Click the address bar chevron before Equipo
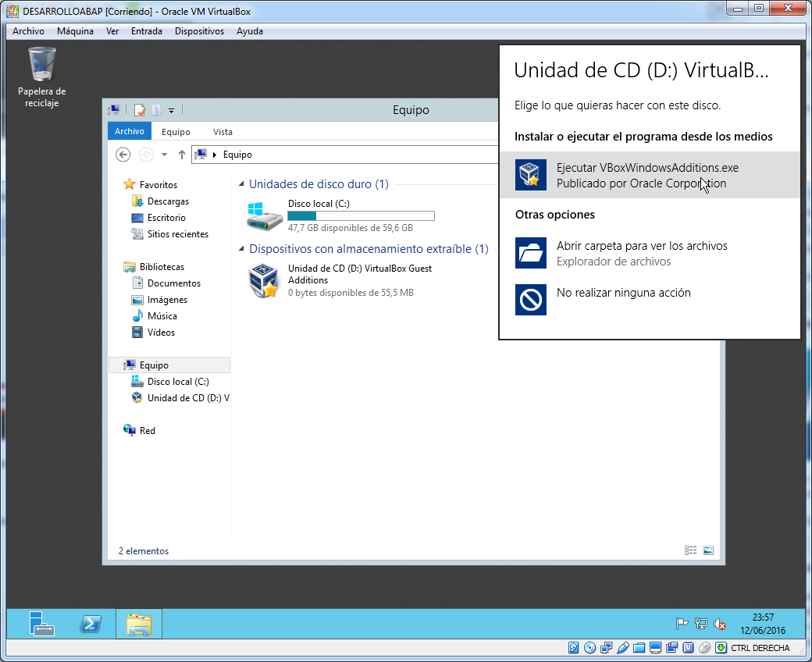The width and height of the screenshot is (812, 662). point(215,155)
